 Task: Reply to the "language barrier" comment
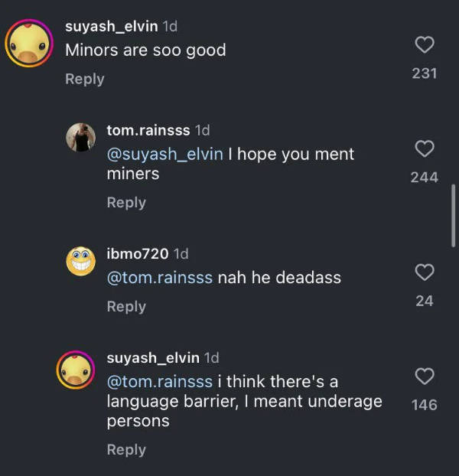click(x=126, y=450)
